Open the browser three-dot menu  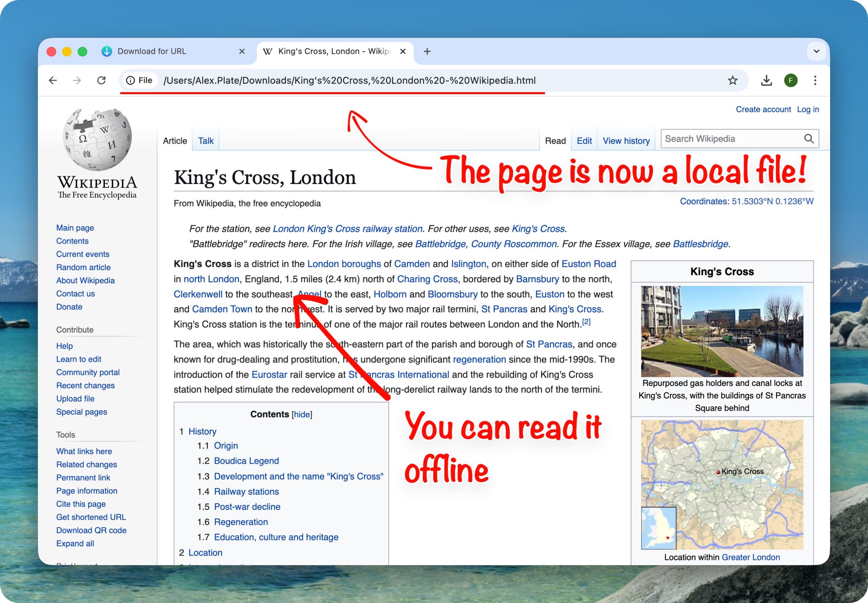(x=815, y=80)
